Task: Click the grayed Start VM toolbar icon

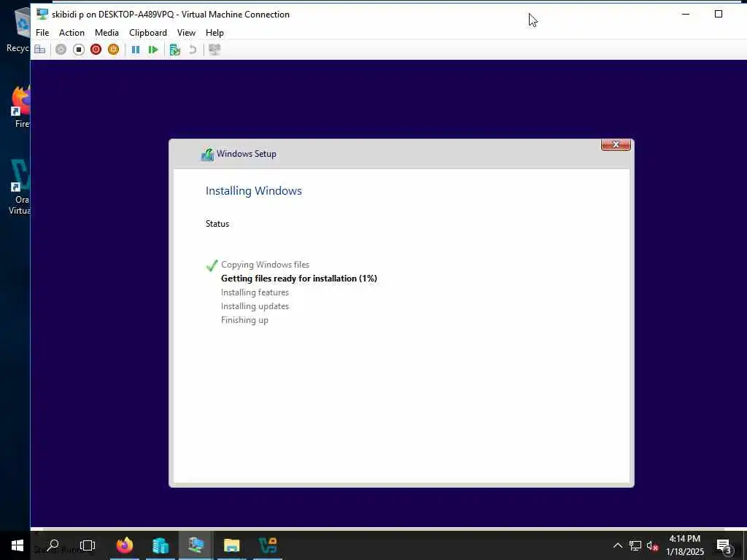Action: coord(61,50)
